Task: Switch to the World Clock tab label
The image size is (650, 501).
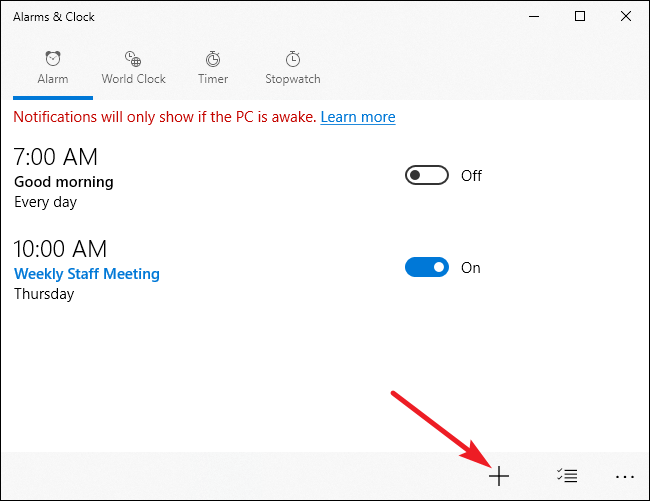Action: (133, 79)
